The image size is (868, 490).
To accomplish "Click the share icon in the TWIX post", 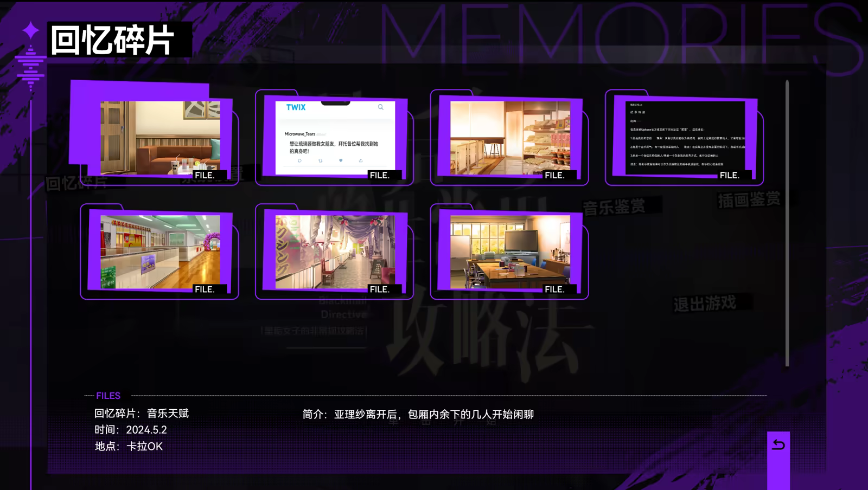I will pyautogui.click(x=361, y=160).
